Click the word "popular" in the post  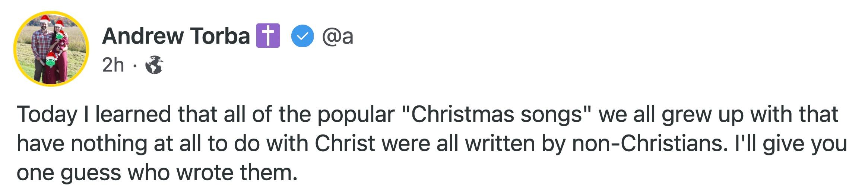pyautogui.click(x=356, y=114)
